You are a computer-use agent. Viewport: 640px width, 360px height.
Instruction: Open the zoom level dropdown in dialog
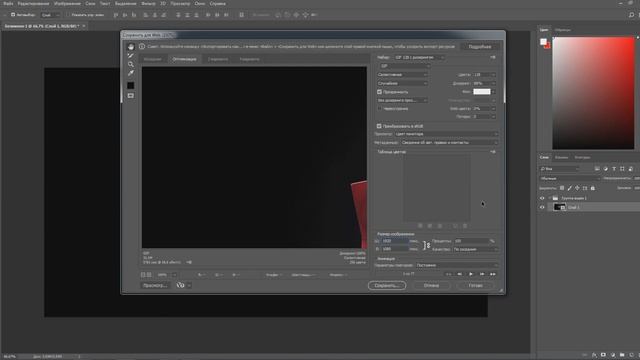click(x=174, y=275)
